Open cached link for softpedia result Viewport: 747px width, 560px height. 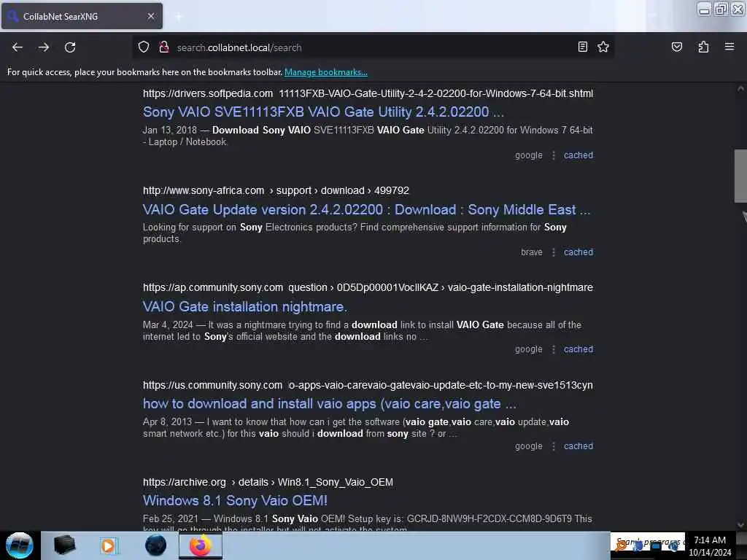tap(578, 155)
